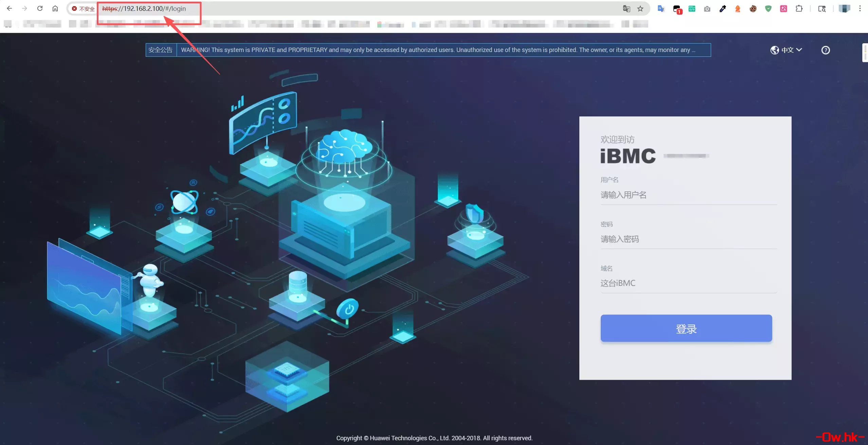This screenshot has height=445, width=868.
Task: Click the WARNING security banner text
Action: [438, 50]
